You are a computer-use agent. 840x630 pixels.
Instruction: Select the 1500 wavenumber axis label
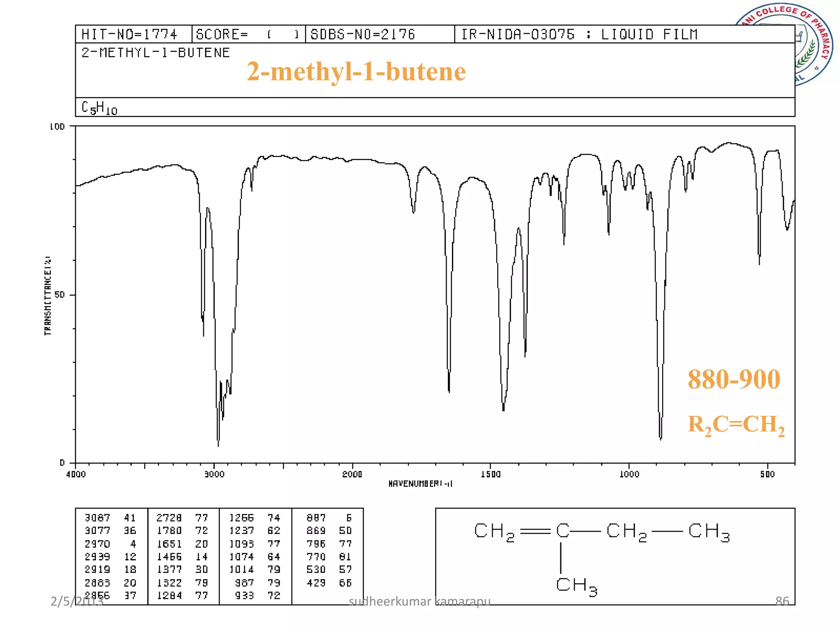click(x=491, y=475)
